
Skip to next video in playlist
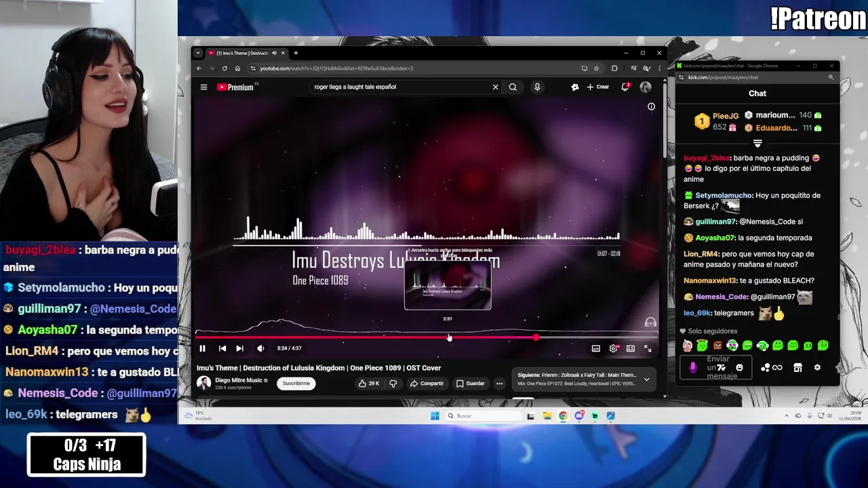tap(239, 348)
